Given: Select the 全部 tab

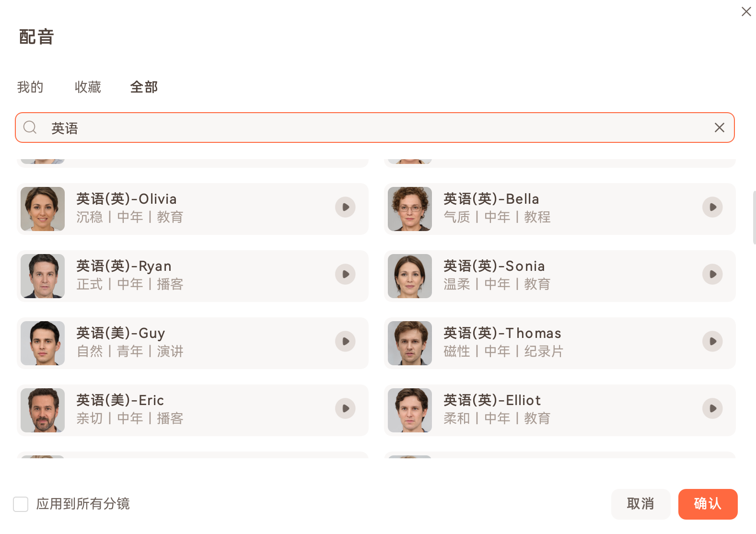Looking at the screenshot, I should pos(144,87).
